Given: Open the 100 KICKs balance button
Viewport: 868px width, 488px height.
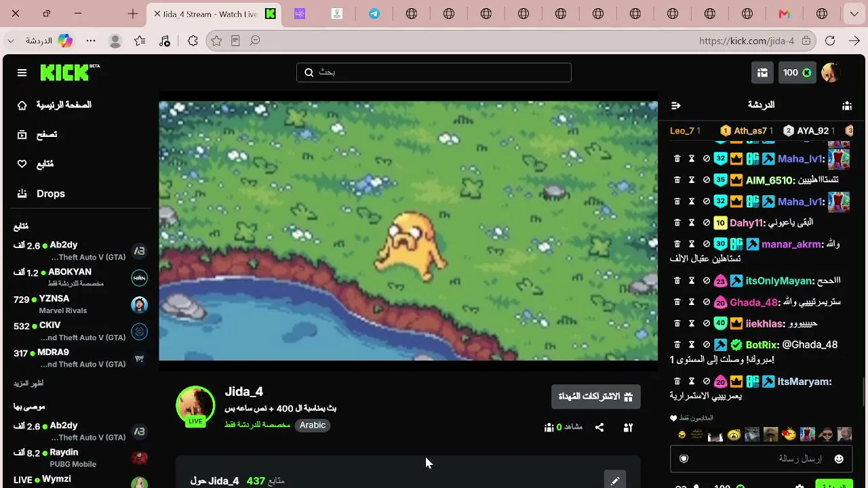Looking at the screenshot, I should click(x=797, y=73).
